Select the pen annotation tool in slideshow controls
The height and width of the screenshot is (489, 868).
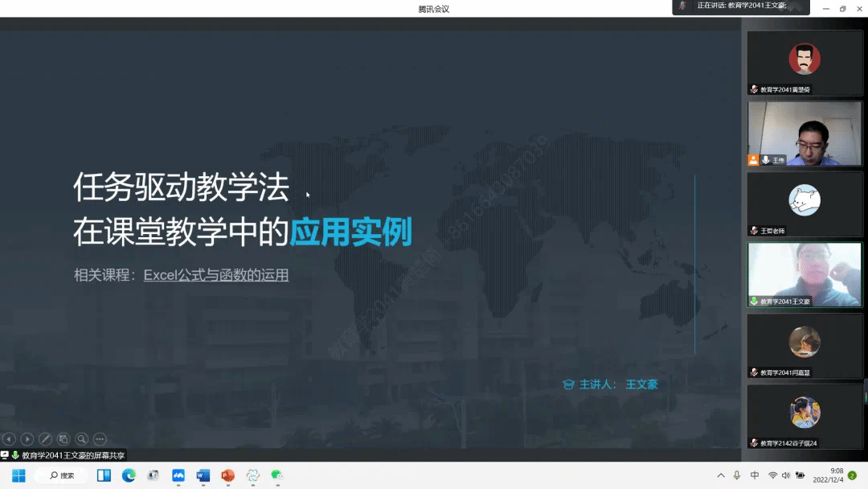click(x=45, y=439)
